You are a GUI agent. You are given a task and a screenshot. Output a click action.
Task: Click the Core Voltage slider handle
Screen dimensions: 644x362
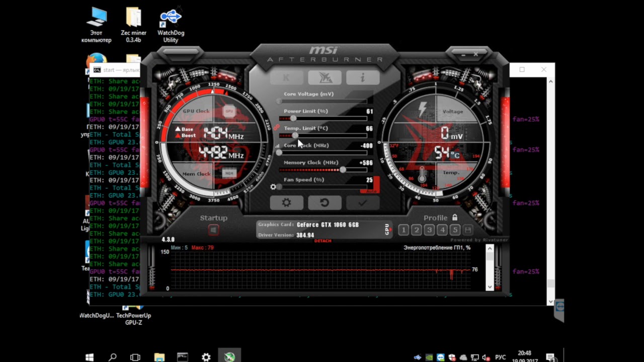pos(279,102)
